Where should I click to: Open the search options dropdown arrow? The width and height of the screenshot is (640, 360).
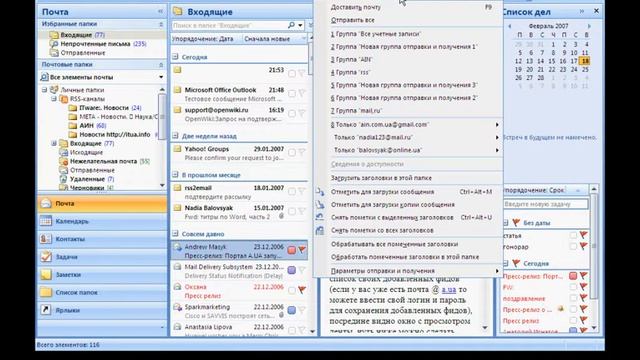click(300, 25)
